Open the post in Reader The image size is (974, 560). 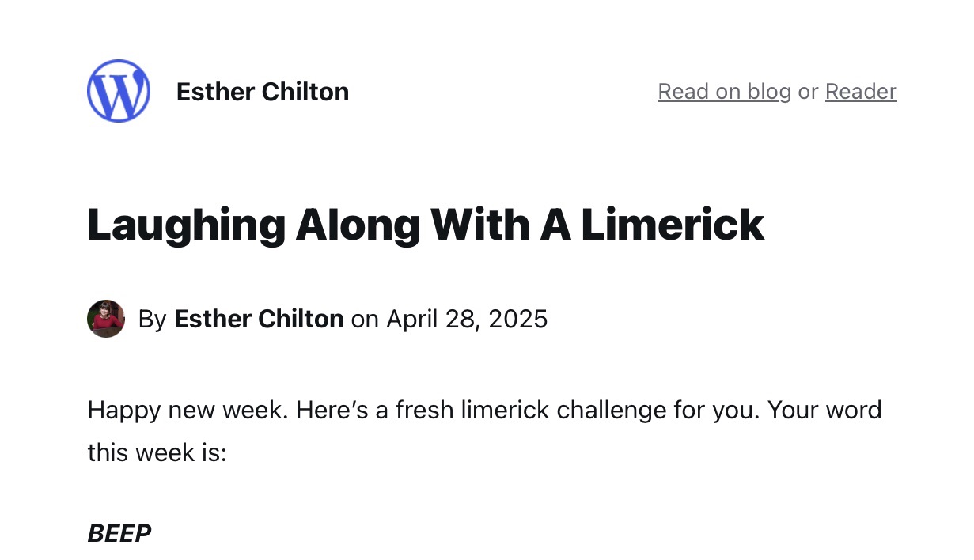(860, 92)
